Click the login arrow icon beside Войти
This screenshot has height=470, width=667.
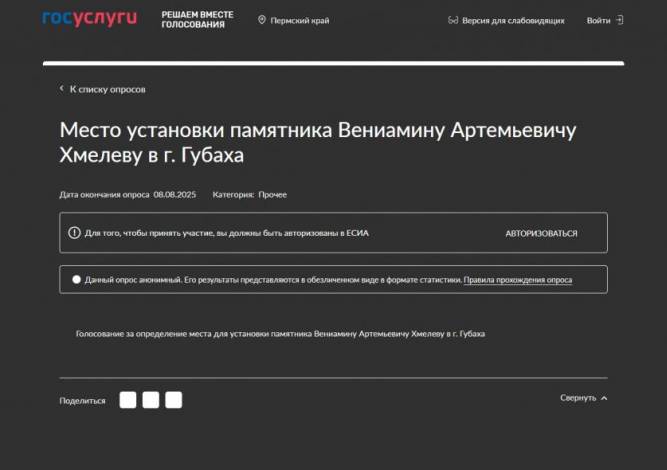pyautogui.click(x=620, y=20)
